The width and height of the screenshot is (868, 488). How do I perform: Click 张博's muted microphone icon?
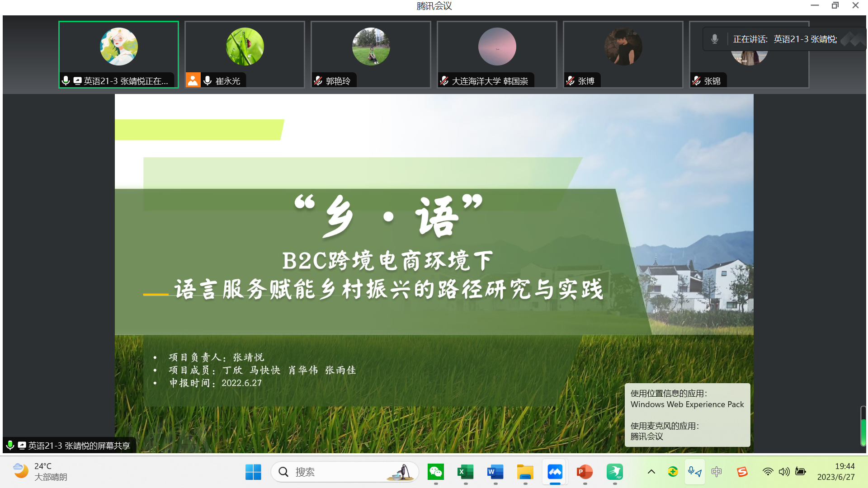[571, 81]
